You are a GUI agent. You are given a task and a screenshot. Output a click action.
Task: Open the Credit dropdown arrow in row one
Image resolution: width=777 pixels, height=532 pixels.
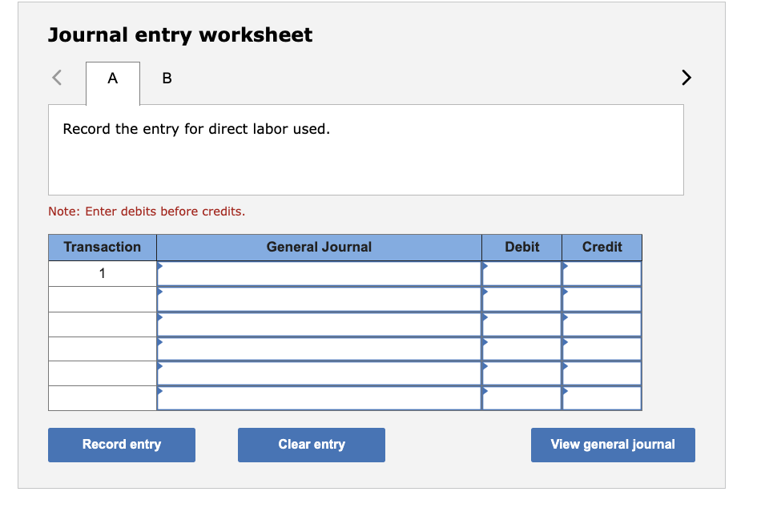565,264
